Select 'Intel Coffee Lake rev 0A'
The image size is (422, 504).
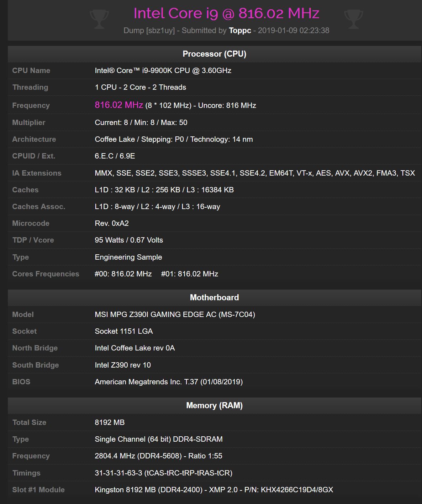135,348
